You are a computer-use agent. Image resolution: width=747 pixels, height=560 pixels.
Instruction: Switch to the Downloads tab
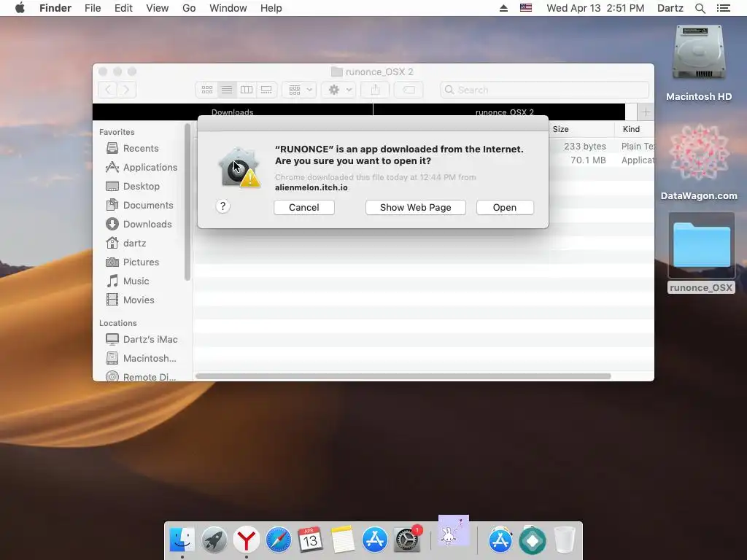coord(233,112)
